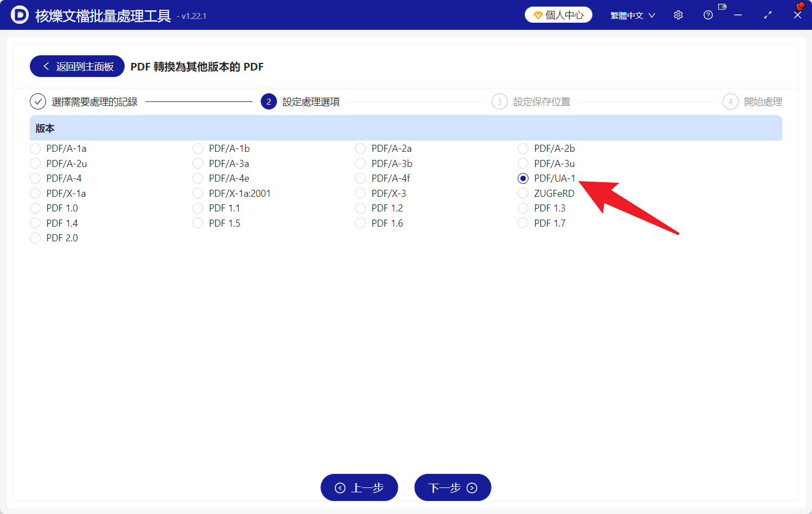Expand the 繁體中文 language dropdown
The height and width of the screenshot is (514, 812).
[633, 15]
